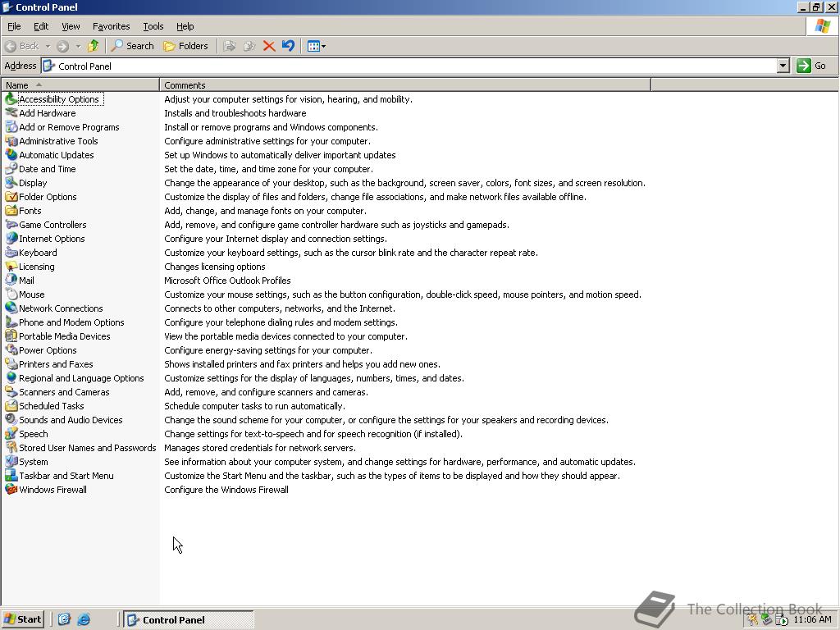Select the Folder Options icon

[x=11, y=197]
